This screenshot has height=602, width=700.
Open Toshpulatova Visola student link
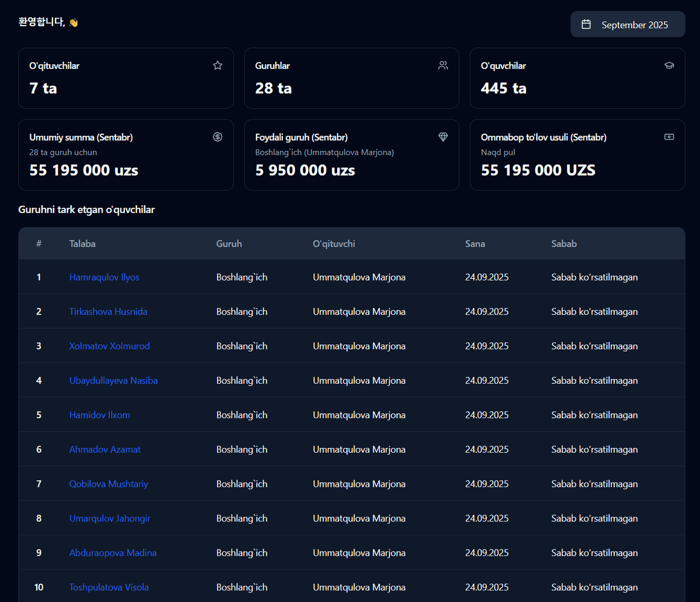pyautogui.click(x=109, y=587)
